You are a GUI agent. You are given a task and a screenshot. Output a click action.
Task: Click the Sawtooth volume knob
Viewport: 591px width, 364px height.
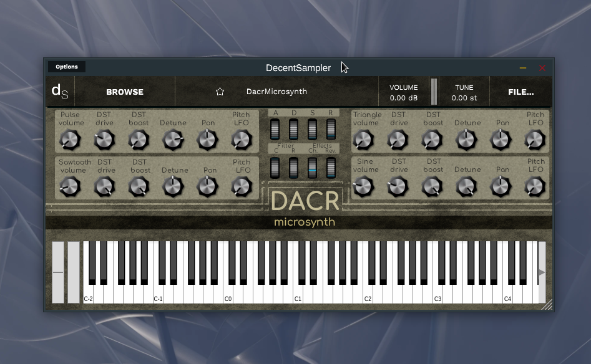click(70, 187)
